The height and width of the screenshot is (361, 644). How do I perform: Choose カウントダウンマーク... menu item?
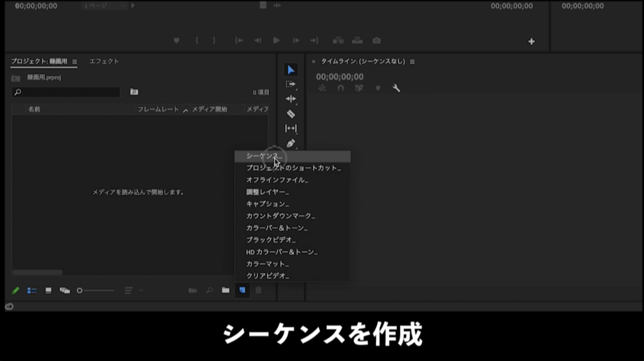[292, 216]
